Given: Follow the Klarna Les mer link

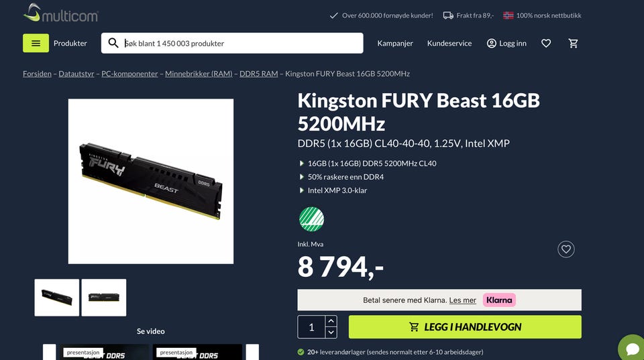Looking at the screenshot, I should point(462,300).
